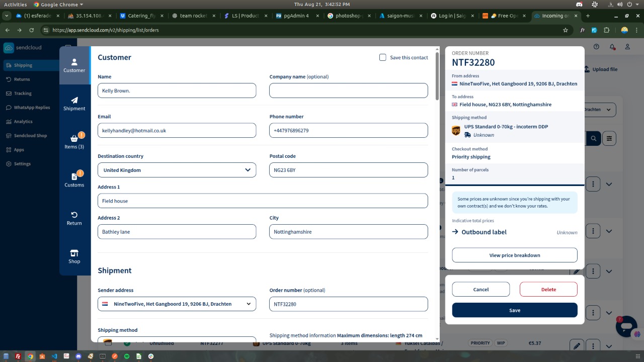Click the Save button
Screen dimensions: 644x362
pyautogui.click(x=514, y=310)
